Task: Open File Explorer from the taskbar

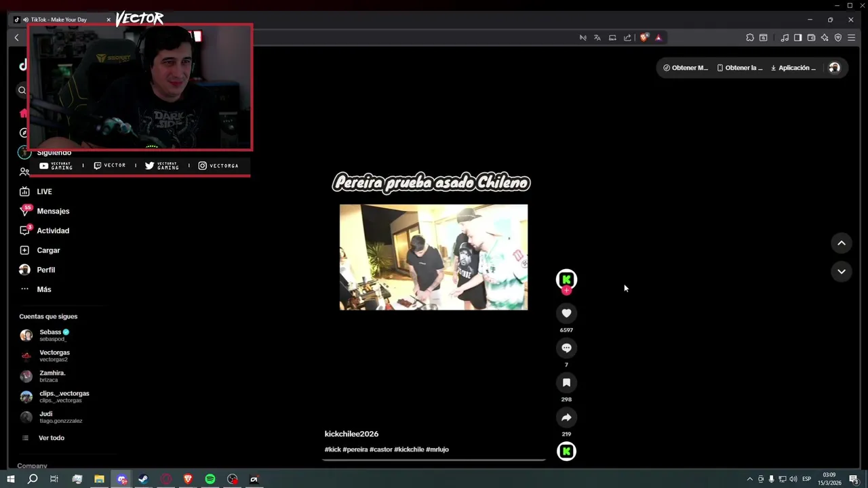Action: point(99,479)
